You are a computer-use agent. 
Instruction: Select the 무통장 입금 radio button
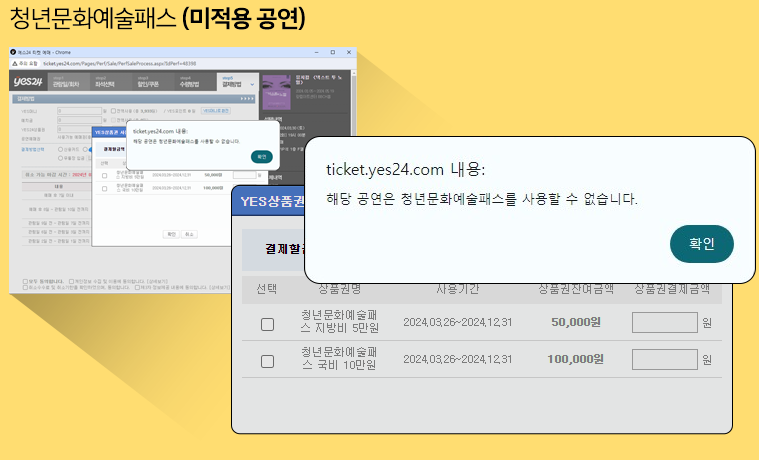pos(61,158)
